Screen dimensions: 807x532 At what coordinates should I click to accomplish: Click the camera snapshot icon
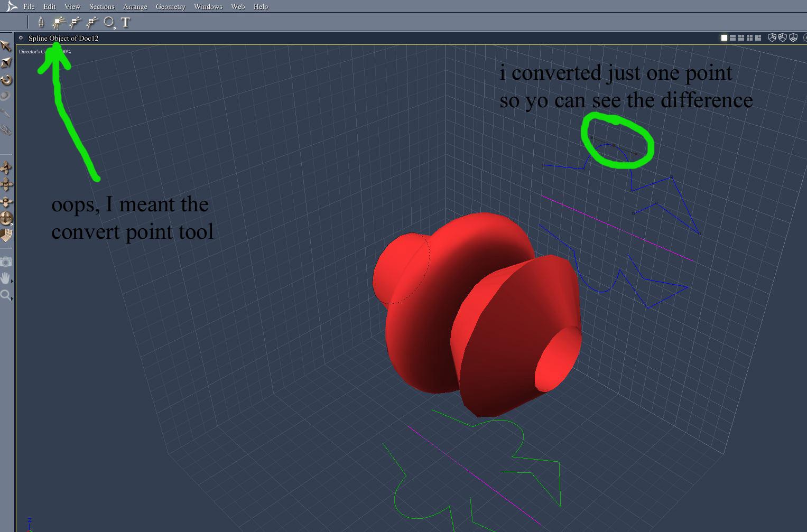click(x=6, y=262)
